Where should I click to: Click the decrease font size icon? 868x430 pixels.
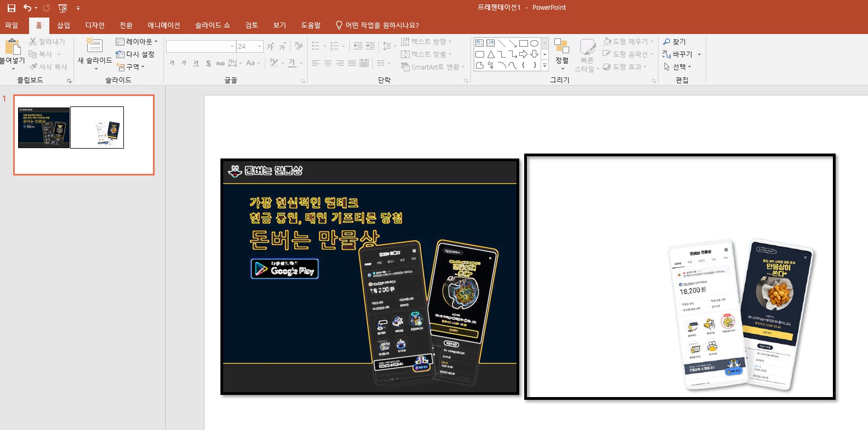point(282,47)
